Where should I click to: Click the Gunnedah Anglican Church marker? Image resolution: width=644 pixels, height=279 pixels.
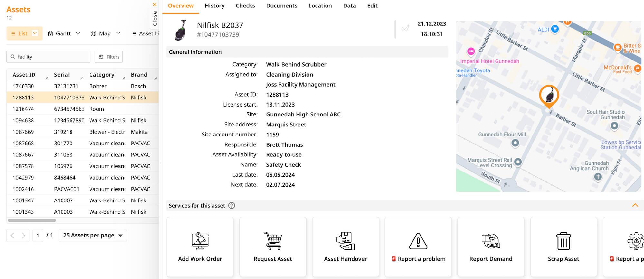[598, 177]
